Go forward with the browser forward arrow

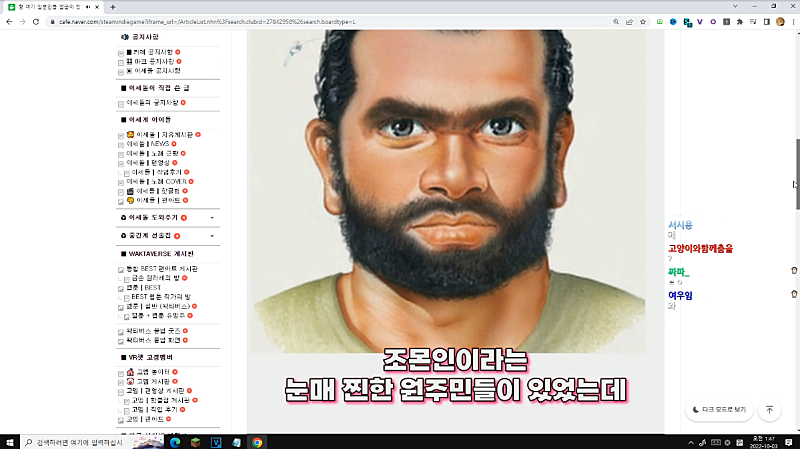[x=22, y=22]
